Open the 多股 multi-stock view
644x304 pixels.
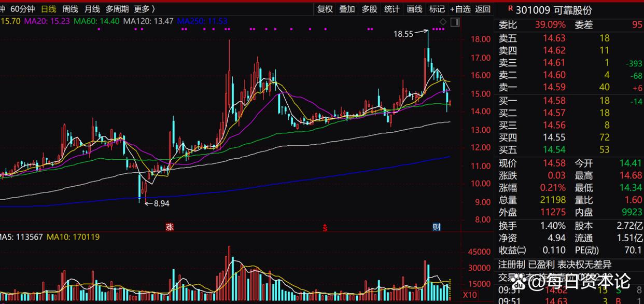tap(370, 9)
